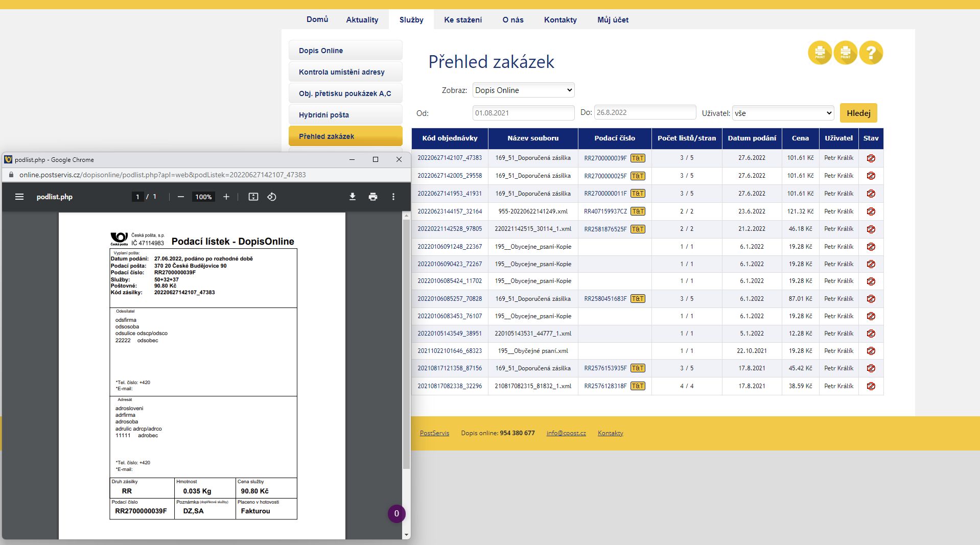Viewport: 980px width, 545px height.
Task: Open the Ke stažení tab
Action: tap(463, 19)
